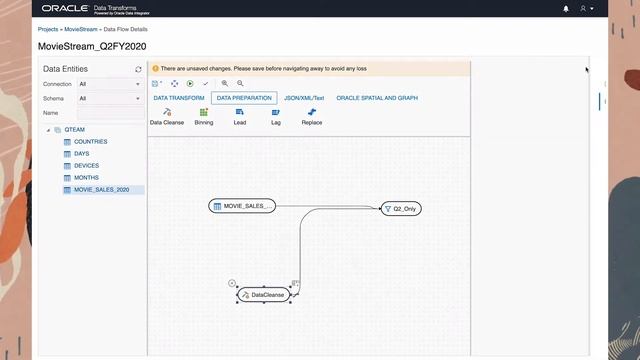Open the user account menu
640x360 pixels.
pyautogui.click(x=587, y=9)
